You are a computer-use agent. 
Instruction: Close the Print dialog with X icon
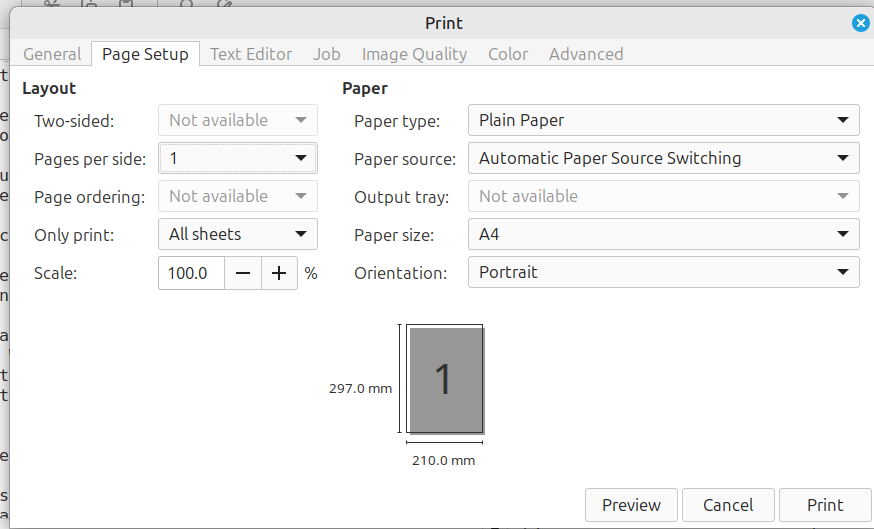860,23
